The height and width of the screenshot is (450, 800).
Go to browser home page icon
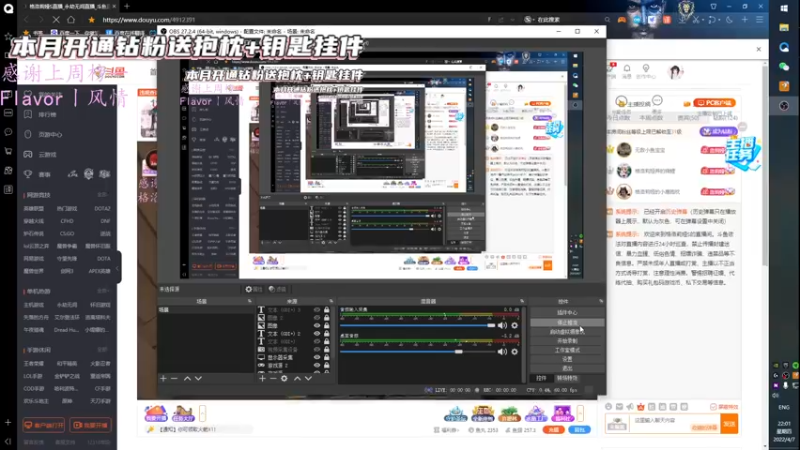click(71, 20)
